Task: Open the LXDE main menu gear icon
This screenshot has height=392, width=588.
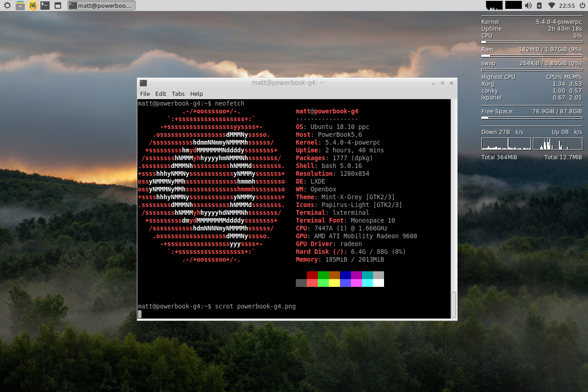Action: tap(7, 6)
